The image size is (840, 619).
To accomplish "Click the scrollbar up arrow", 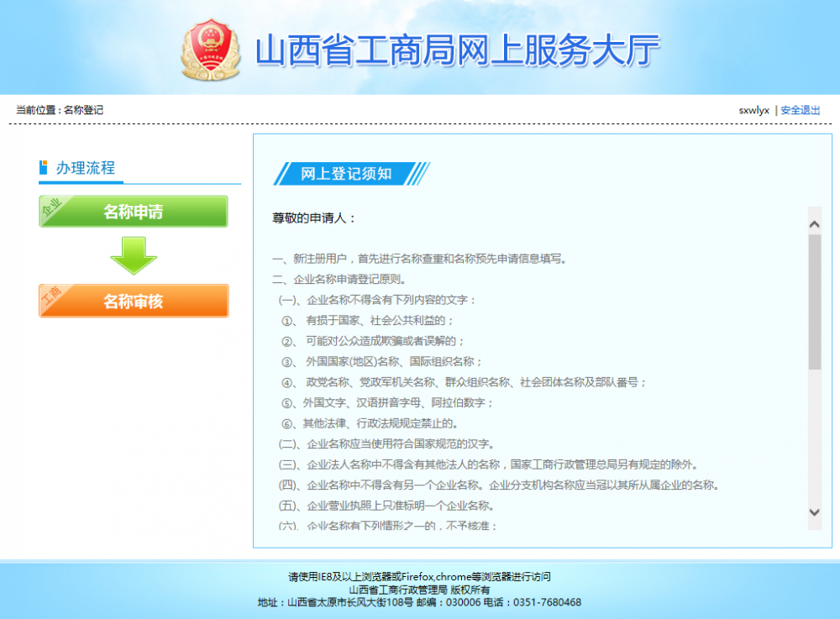I will pyautogui.click(x=813, y=223).
